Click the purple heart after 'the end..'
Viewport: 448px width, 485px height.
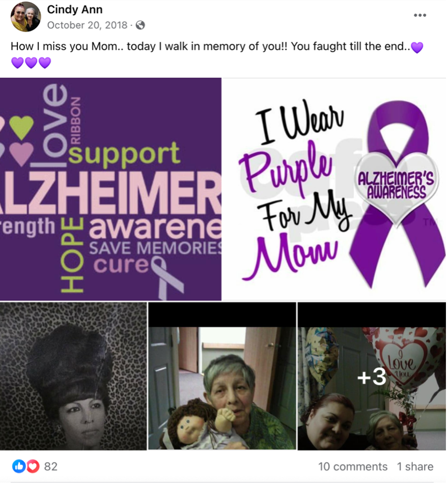pyautogui.click(x=417, y=47)
